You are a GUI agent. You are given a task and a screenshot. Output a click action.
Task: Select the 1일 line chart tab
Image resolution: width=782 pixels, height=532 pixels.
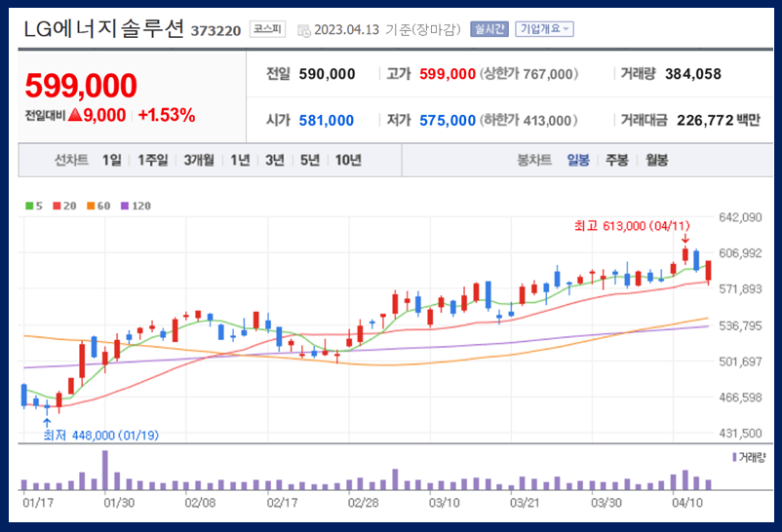pos(112,160)
